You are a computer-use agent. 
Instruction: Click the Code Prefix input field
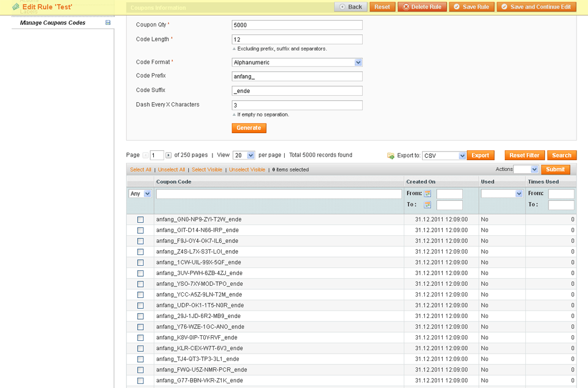point(297,76)
